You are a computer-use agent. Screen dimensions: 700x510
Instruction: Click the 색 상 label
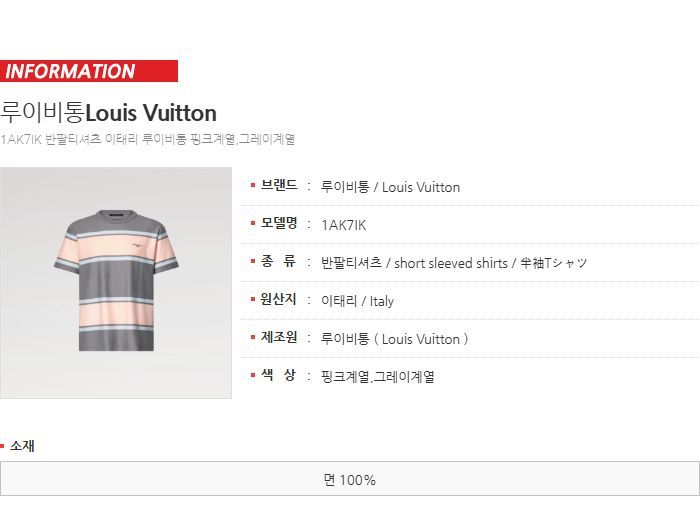[x=279, y=375]
